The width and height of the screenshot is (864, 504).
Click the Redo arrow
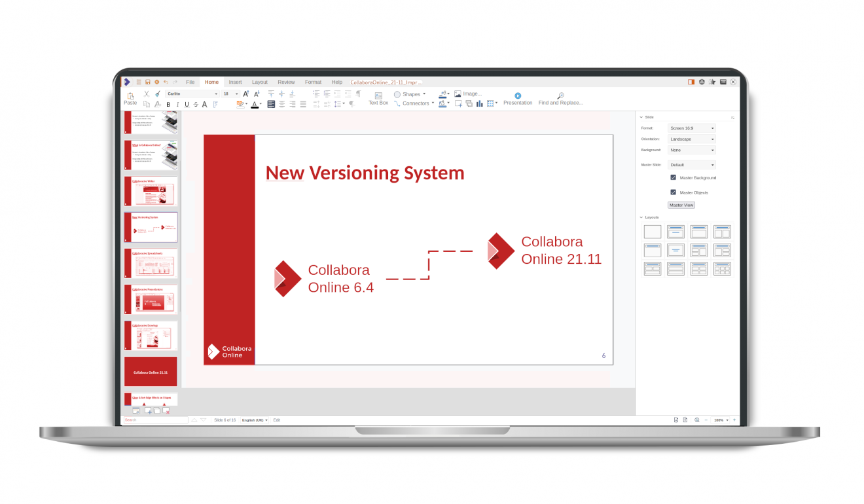(175, 82)
